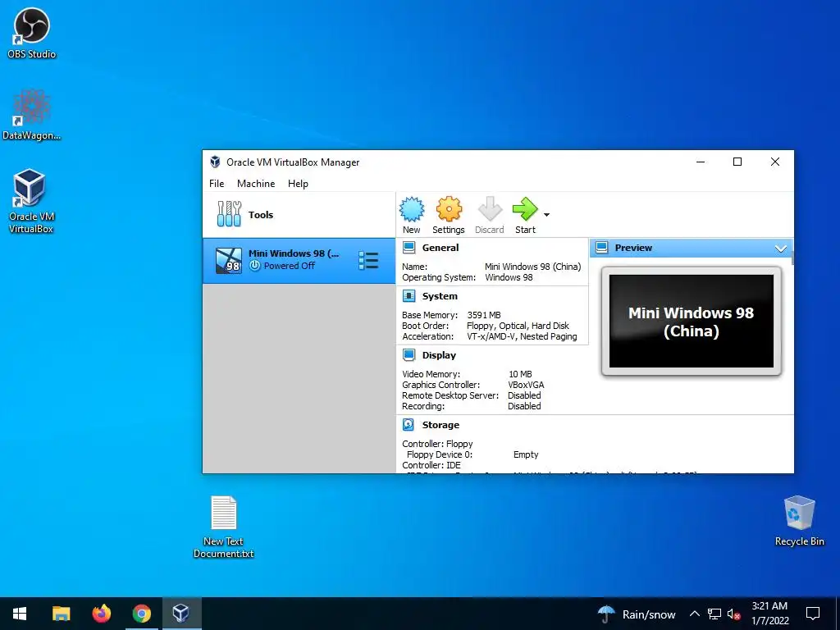Click the Display section monitor icon
This screenshot has height=630, width=840.
(x=409, y=355)
